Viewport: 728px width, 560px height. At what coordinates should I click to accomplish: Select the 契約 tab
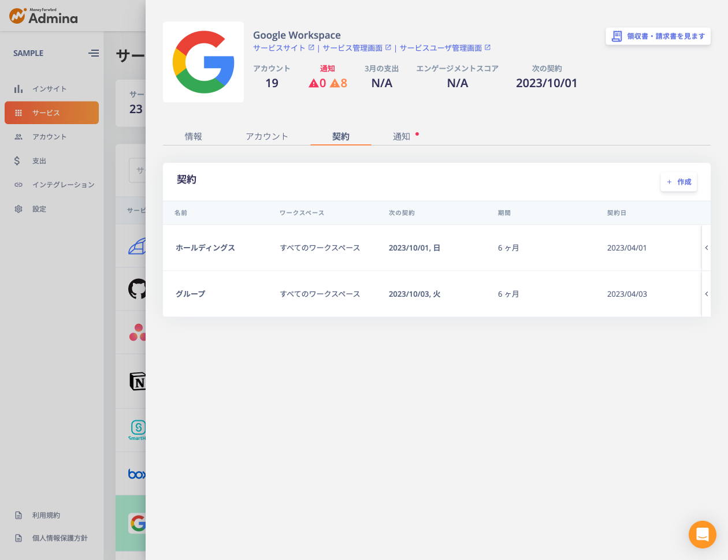click(341, 136)
